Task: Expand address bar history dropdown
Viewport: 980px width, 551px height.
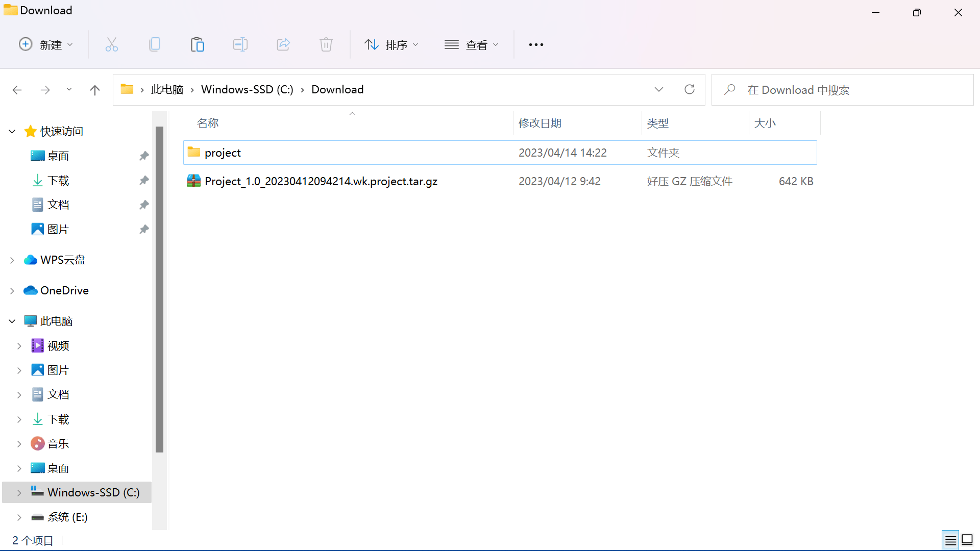Action: pyautogui.click(x=659, y=90)
